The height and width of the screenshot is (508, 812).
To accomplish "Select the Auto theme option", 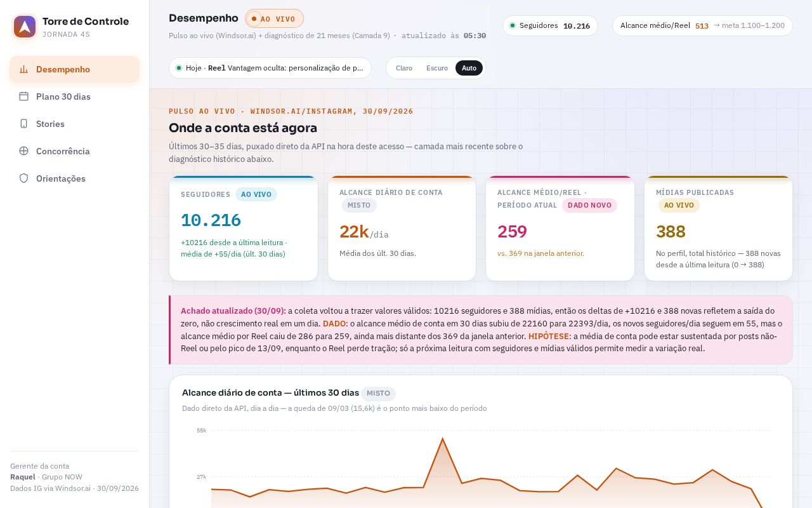I will click(x=469, y=68).
